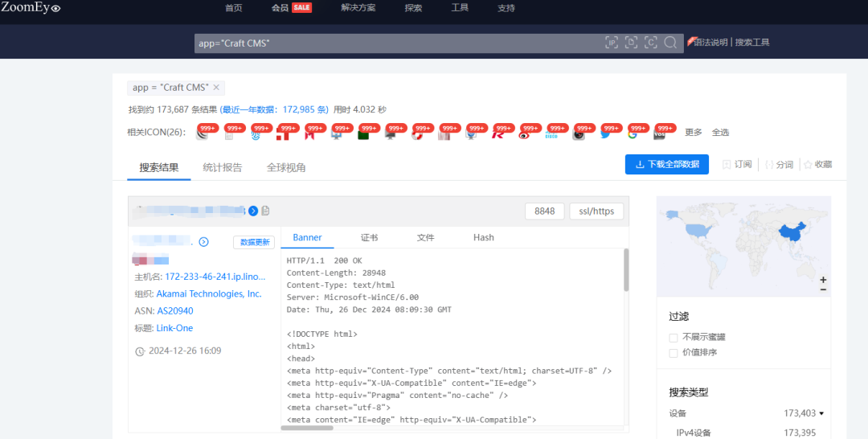Select the Hash tab
This screenshot has height=439, width=868.
(483, 237)
